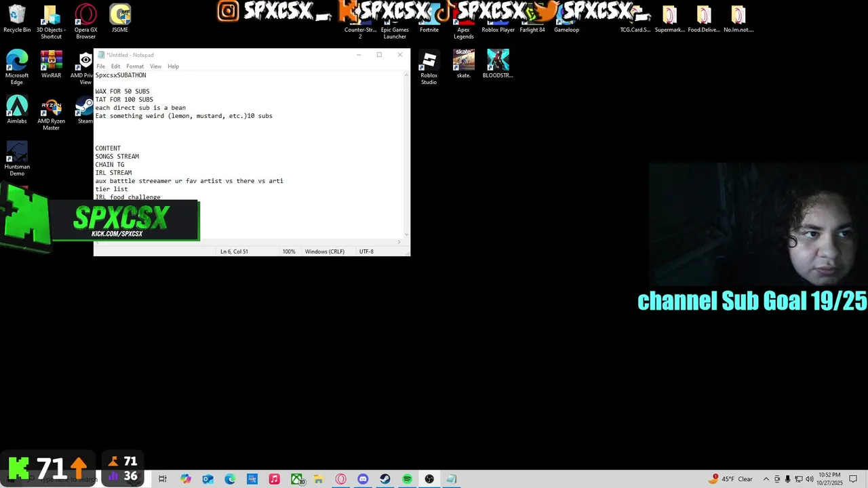
Task: Open File Explorer from taskbar
Action: [318, 479]
